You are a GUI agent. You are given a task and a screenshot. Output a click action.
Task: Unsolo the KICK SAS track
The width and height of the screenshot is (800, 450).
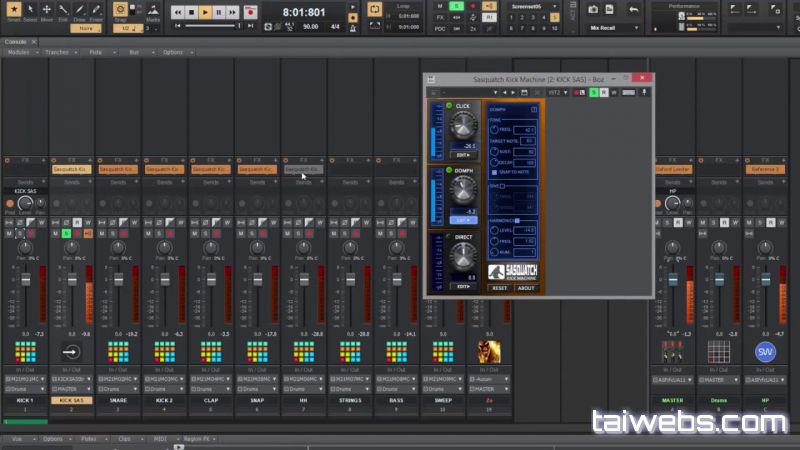66,233
